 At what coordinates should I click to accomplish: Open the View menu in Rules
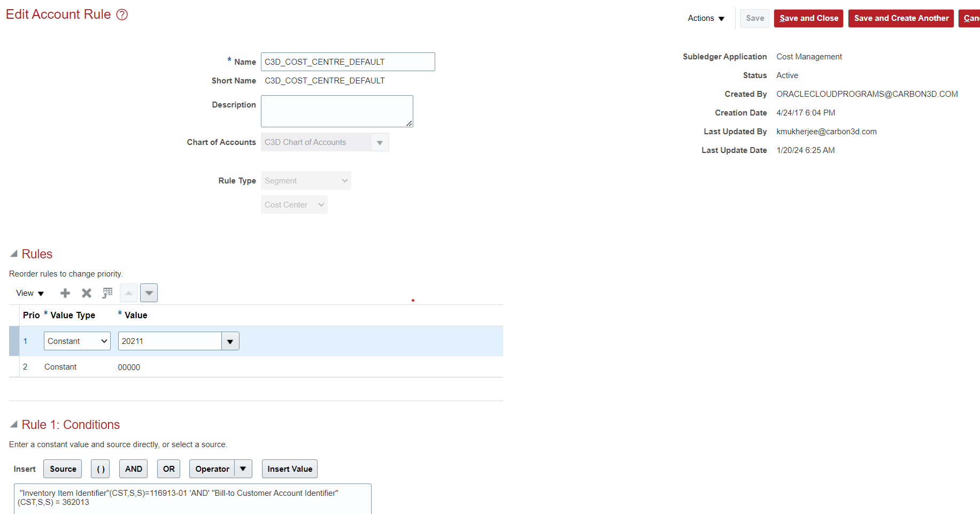pyautogui.click(x=30, y=293)
